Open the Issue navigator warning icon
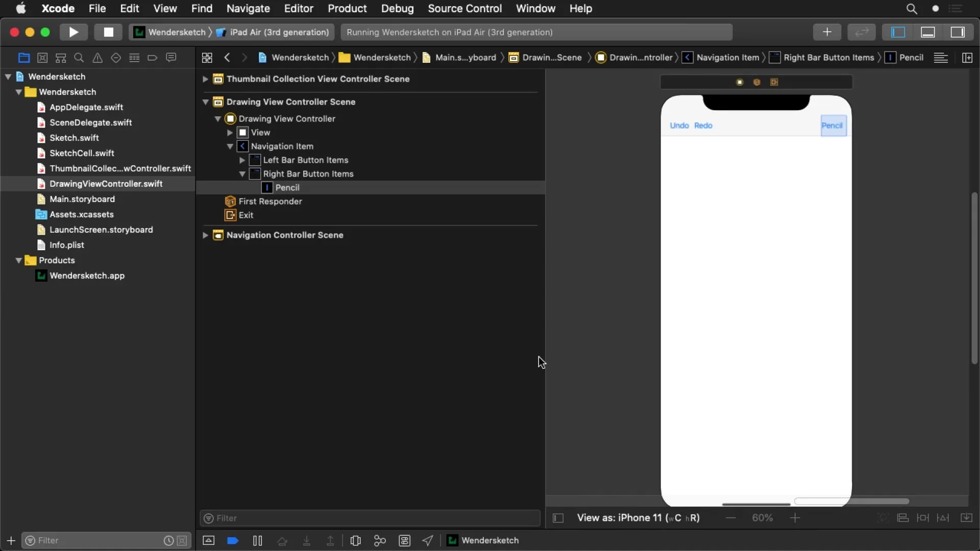The width and height of the screenshot is (980, 551). [x=97, y=58]
